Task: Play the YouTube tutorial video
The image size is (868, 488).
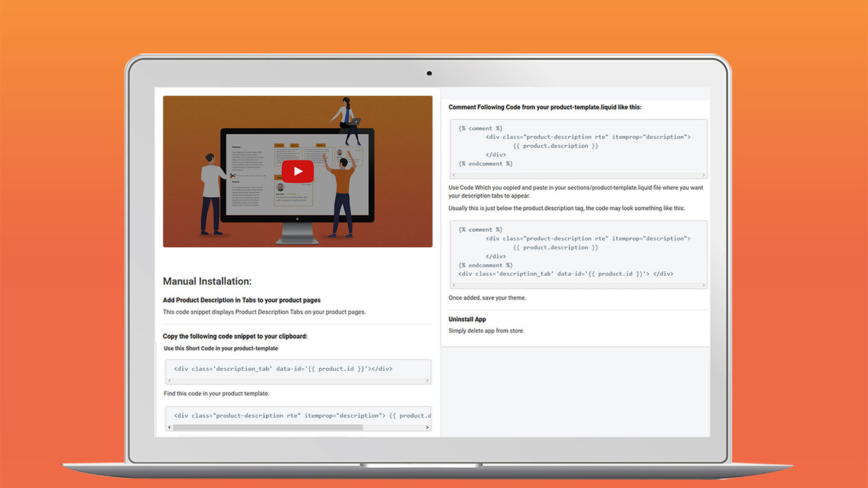Action: pyautogui.click(x=298, y=171)
